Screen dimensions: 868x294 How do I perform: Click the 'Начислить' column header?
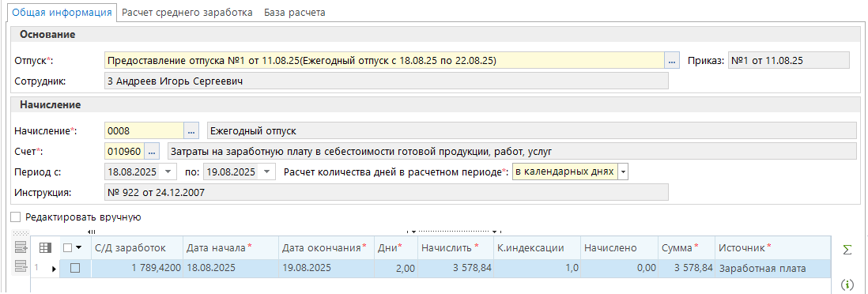point(455,248)
